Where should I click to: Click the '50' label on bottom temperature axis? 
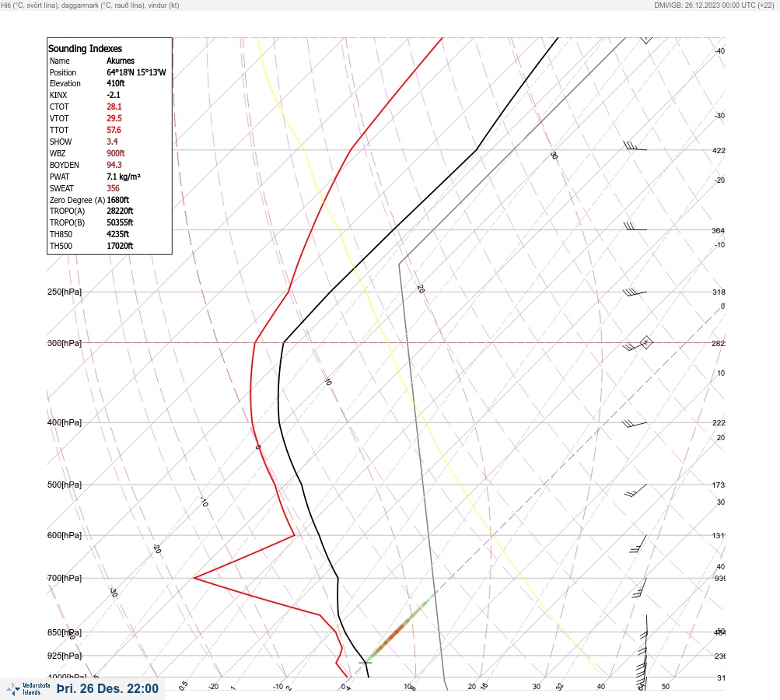(666, 687)
